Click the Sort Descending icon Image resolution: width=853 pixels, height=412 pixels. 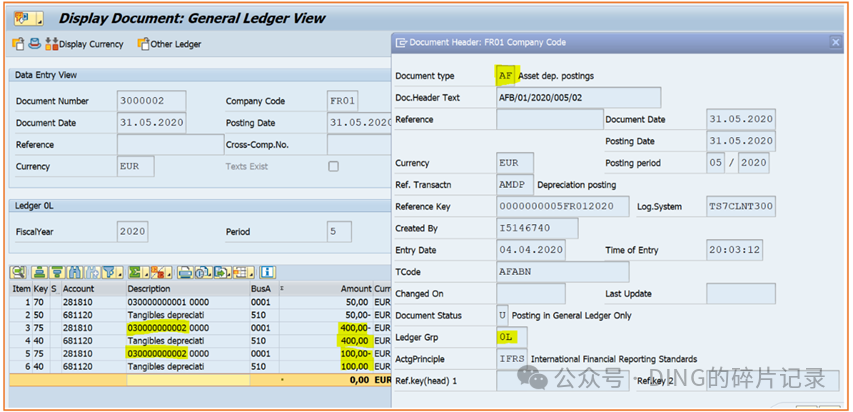[x=57, y=272]
